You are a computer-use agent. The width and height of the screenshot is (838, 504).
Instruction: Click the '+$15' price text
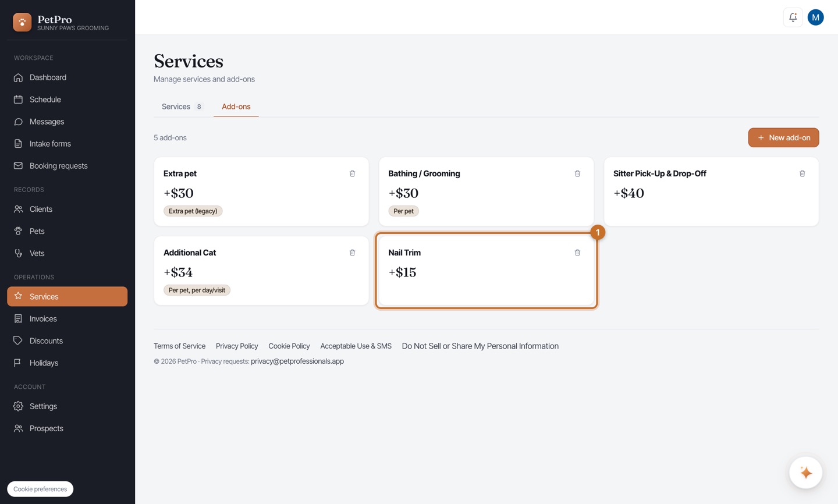(402, 272)
